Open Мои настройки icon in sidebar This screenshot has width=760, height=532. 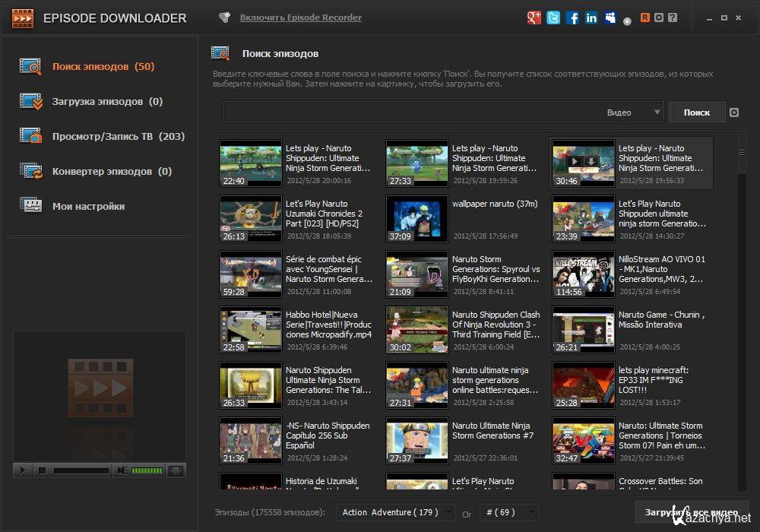tap(31, 206)
